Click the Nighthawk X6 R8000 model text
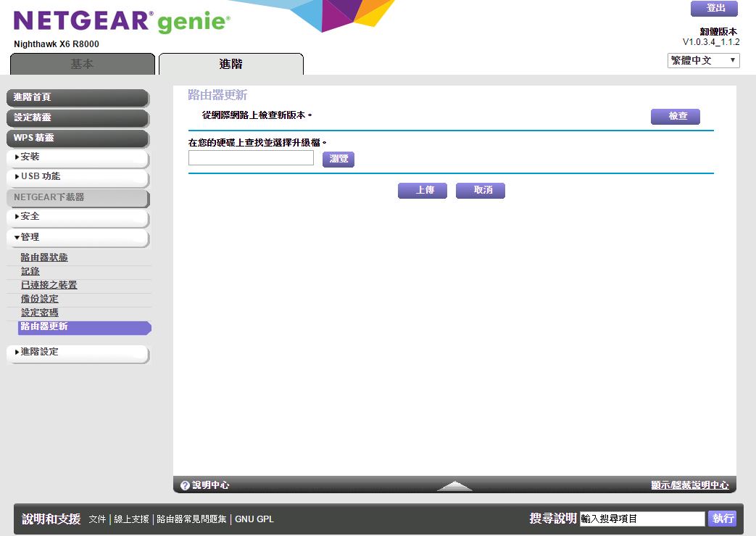 (57, 44)
